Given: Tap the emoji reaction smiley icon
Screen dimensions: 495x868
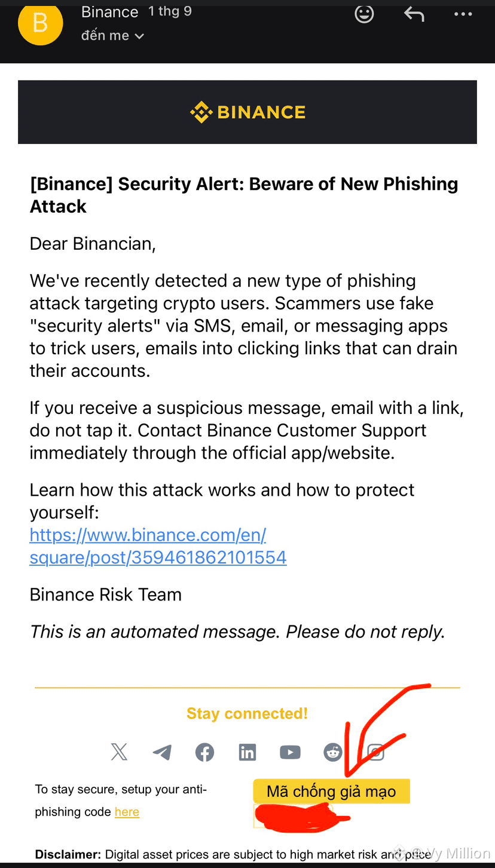Looking at the screenshot, I should 364,13.
